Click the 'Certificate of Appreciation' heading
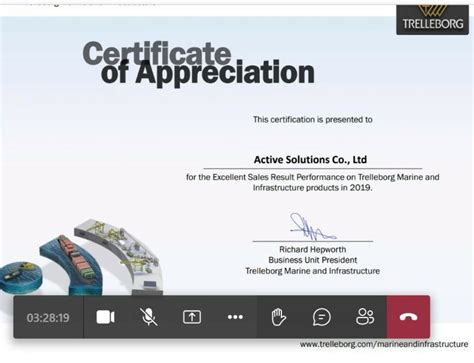 (199, 64)
